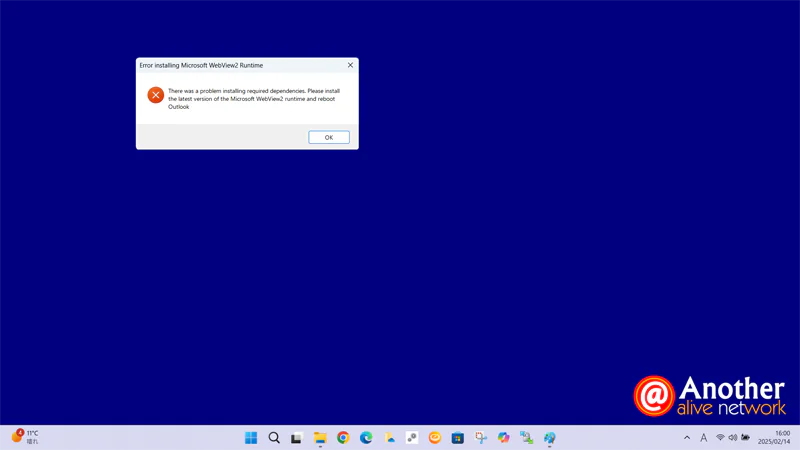Click OK in the WebView2 error dialog
The height and width of the screenshot is (450, 800).
[329, 137]
